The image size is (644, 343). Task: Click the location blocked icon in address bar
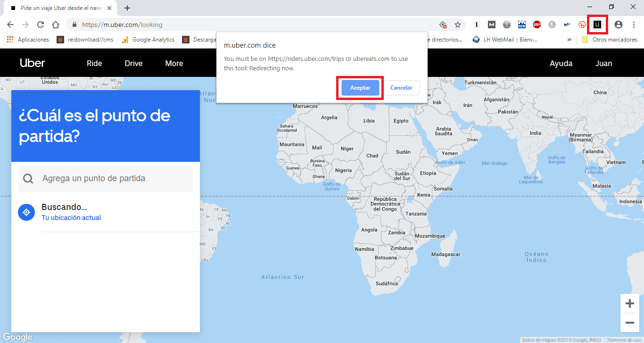(x=443, y=25)
